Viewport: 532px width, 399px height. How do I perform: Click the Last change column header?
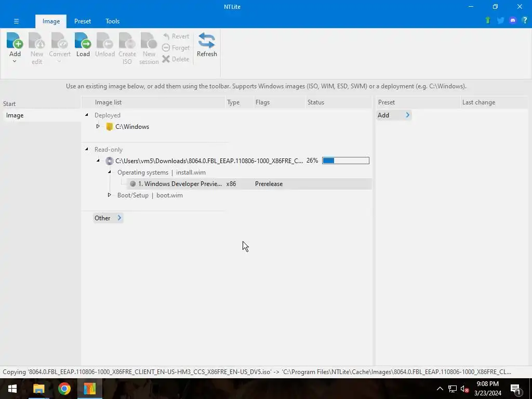(495, 102)
